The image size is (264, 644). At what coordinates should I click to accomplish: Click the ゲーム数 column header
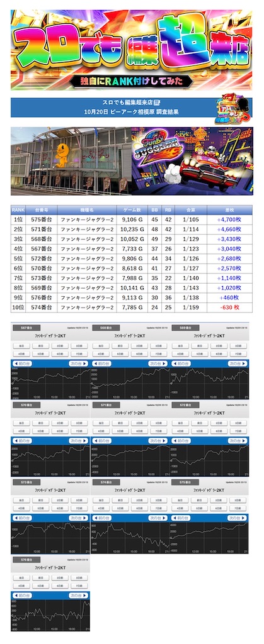coord(132,209)
